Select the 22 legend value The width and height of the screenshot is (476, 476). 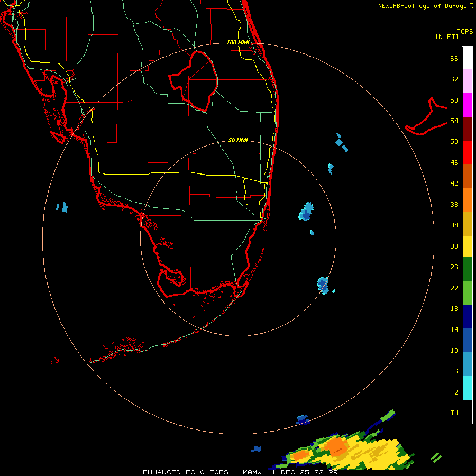[x=454, y=288]
